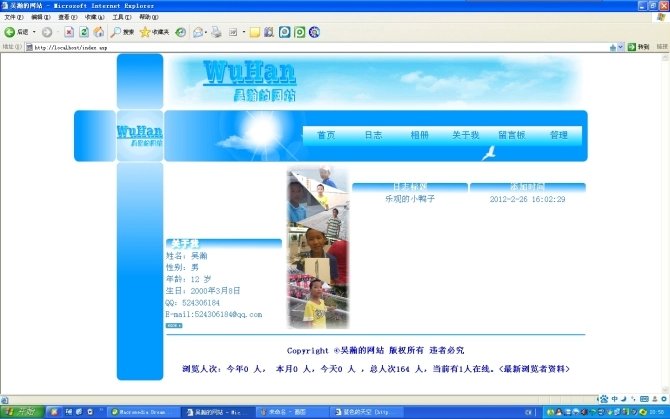The height and width of the screenshot is (419, 670).
Task: Click the Stop loading icon
Action: click(x=69, y=32)
